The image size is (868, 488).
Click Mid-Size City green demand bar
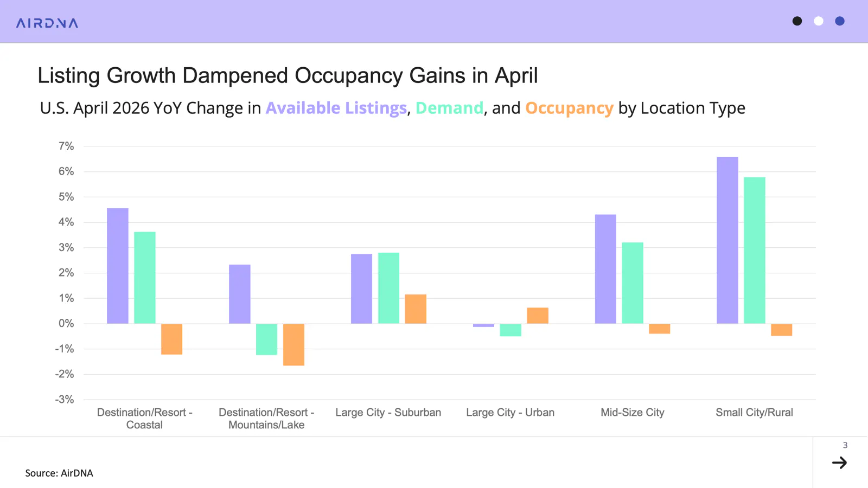(x=633, y=283)
